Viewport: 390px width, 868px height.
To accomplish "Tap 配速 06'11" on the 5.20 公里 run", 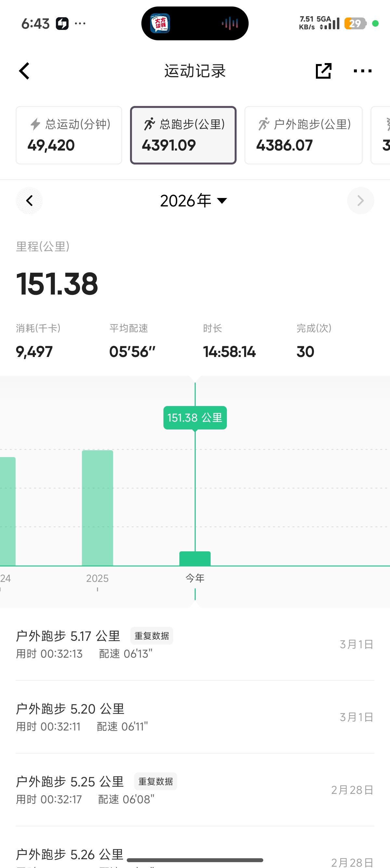I will pos(123,727).
